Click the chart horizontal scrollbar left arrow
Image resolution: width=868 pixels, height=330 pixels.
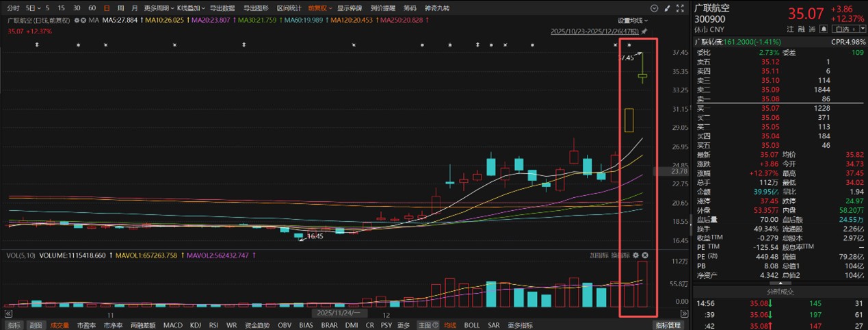[8, 314]
